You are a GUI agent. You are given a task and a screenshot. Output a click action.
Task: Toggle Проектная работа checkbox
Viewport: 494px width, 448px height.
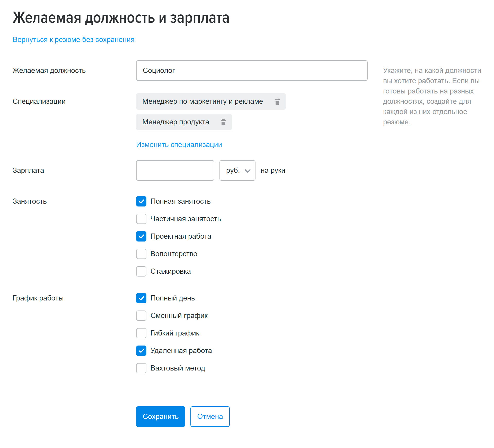141,236
